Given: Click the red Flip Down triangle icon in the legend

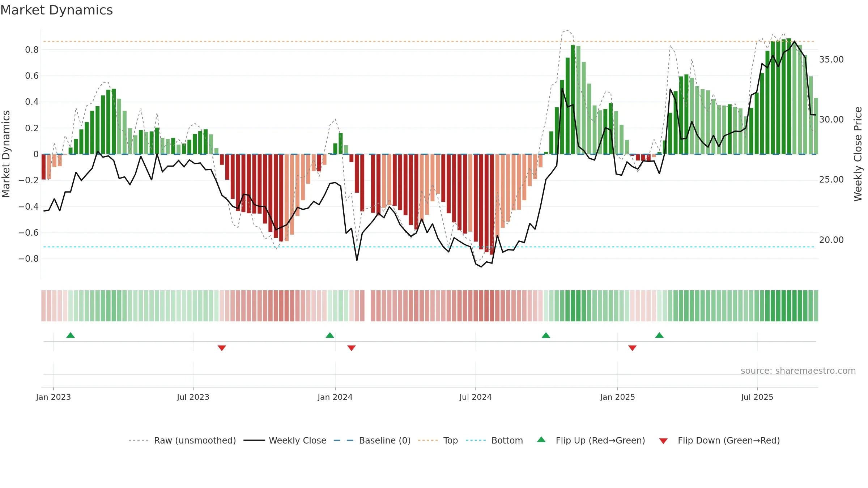Looking at the screenshot, I should point(663,441).
